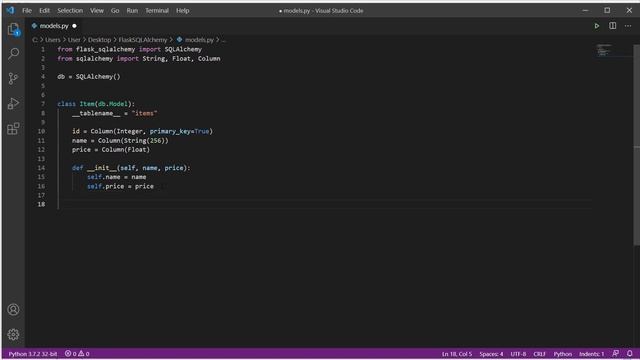Open the Run menu
The image size is (640, 360).
132,11
